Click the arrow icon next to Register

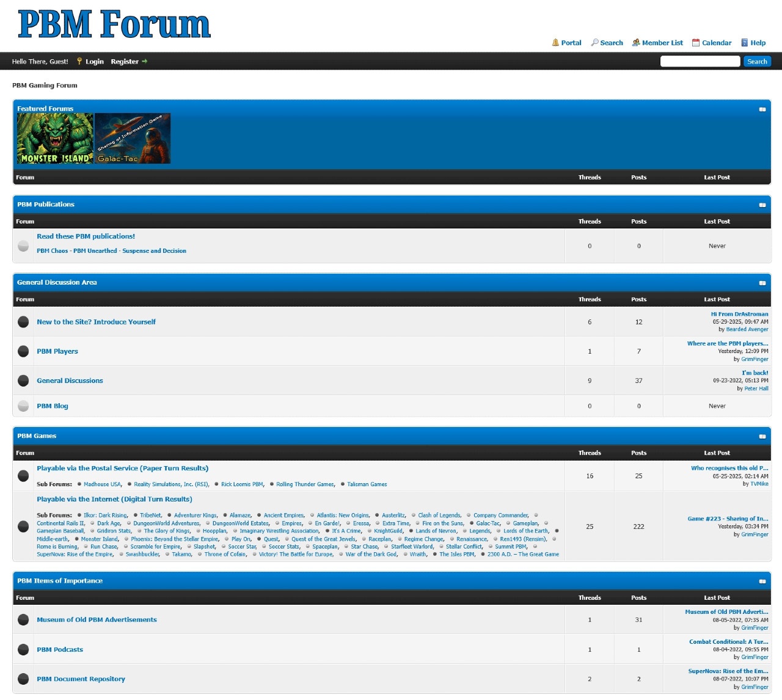(x=144, y=61)
